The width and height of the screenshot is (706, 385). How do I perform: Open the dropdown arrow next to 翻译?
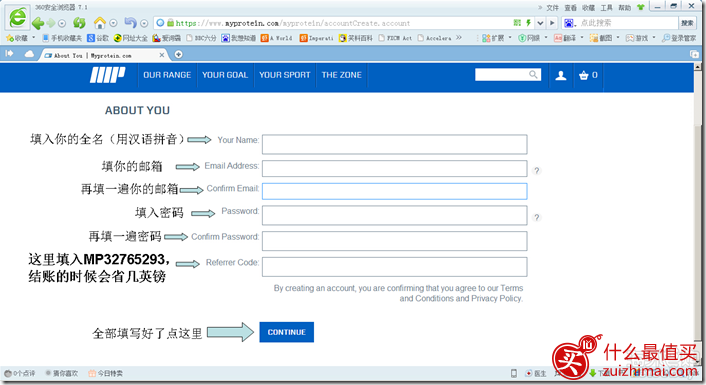pos(582,38)
